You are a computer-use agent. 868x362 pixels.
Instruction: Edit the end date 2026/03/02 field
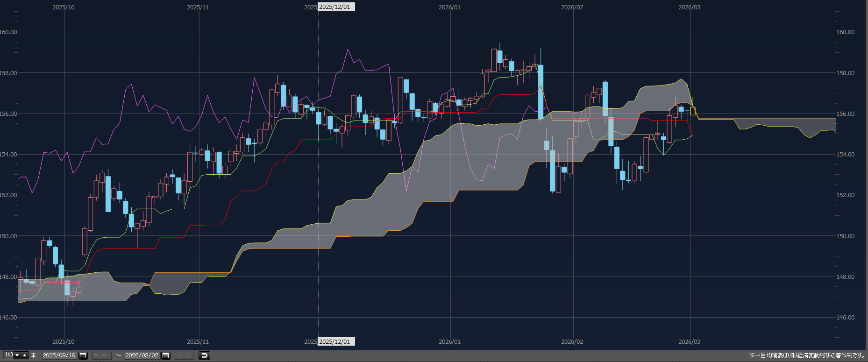point(142,355)
